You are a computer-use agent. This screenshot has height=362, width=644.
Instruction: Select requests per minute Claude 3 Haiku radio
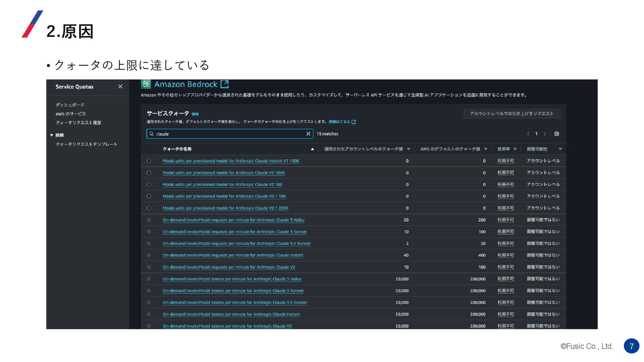click(149, 220)
